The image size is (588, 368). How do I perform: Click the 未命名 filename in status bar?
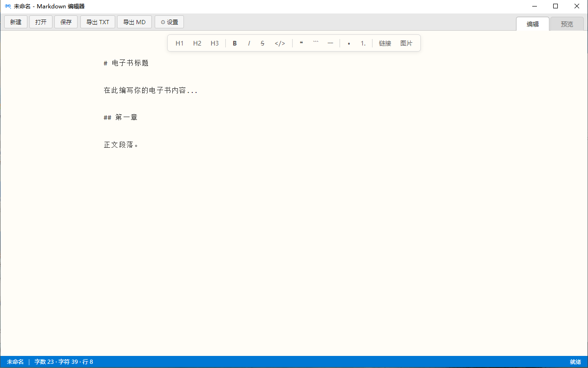coord(15,362)
